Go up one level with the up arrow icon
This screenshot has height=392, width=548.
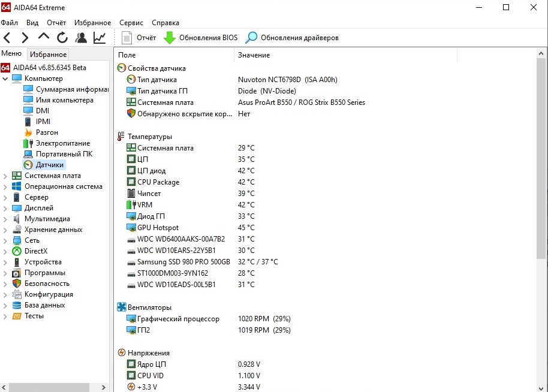(x=44, y=36)
